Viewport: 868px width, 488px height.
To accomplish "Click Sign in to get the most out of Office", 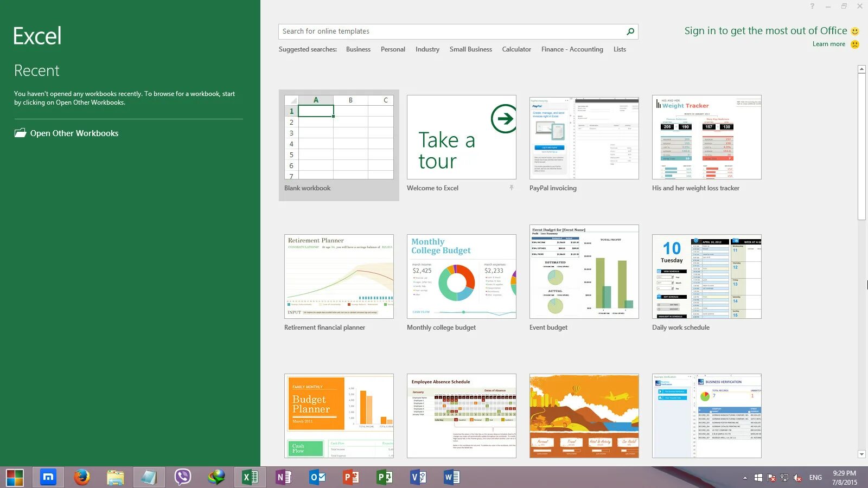I will (765, 31).
